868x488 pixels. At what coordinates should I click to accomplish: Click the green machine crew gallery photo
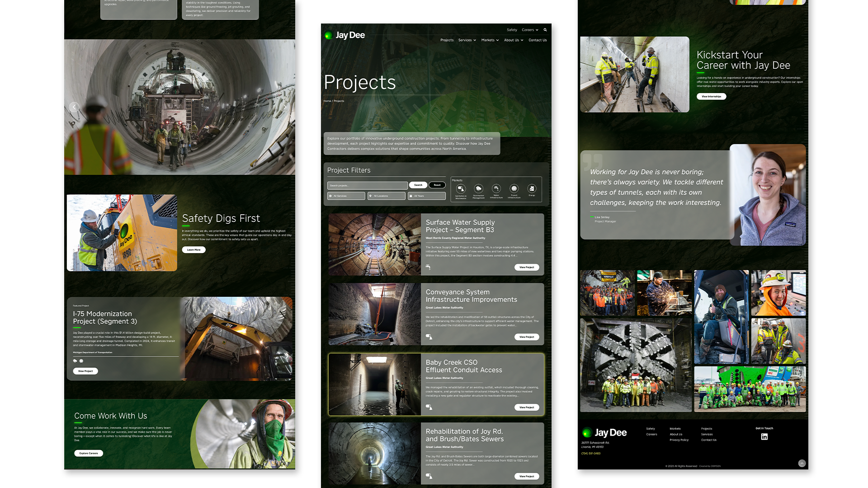click(750, 389)
